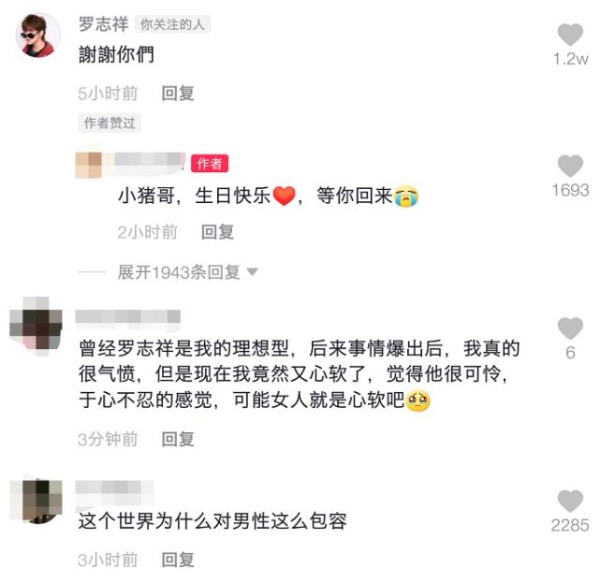Reply to the comment posted 3小时前
Viewport: 600px width, 582px height.
(x=178, y=560)
